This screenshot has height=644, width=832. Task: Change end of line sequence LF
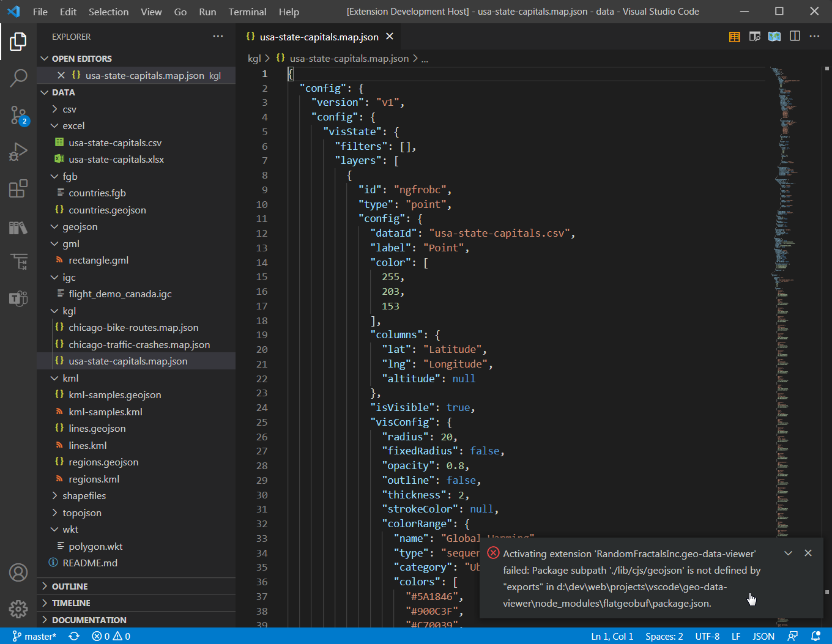736,636
